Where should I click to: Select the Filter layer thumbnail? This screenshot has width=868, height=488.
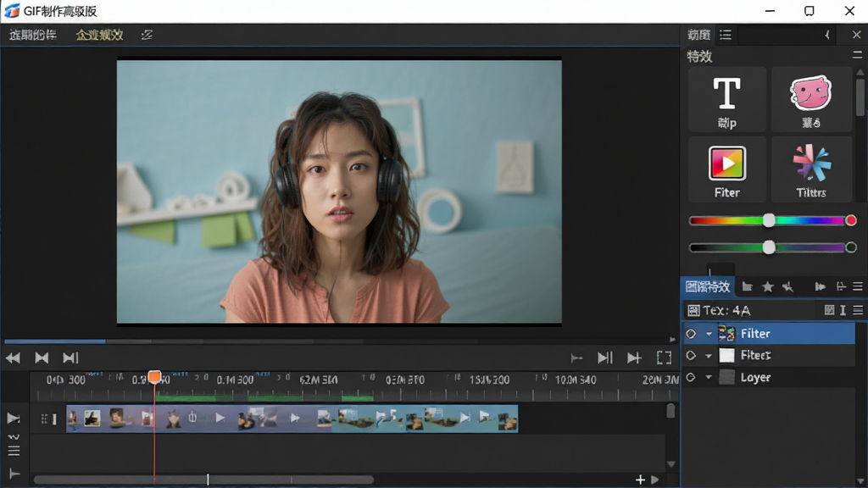(726, 334)
